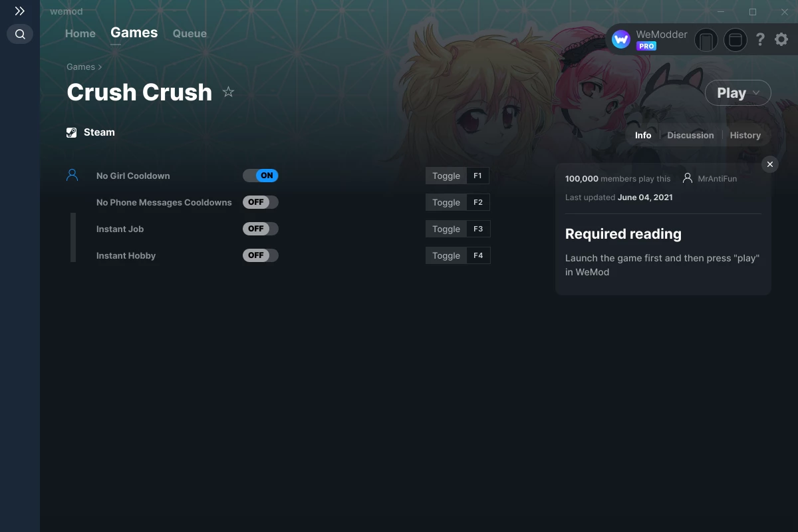Open MrAntiFun author profile link
This screenshot has height=532, width=798.
click(717, 178)
